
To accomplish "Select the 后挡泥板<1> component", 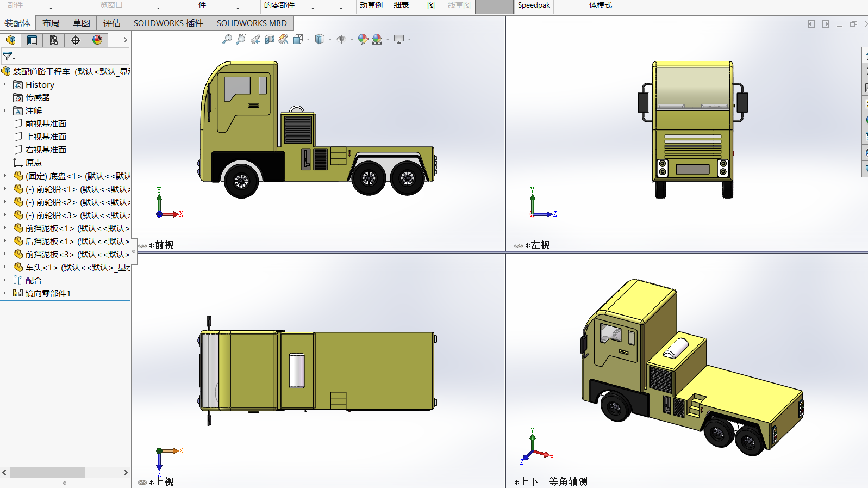I will pyautogui.click(x=72, y=242).
